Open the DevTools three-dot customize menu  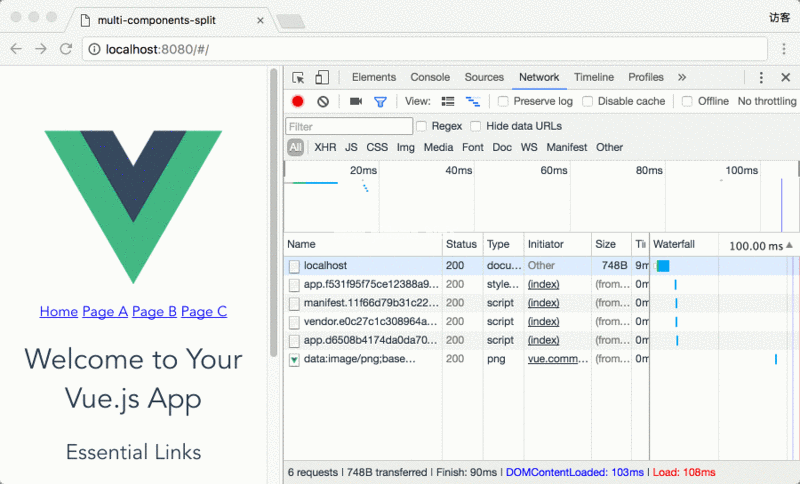pos(761,78)
